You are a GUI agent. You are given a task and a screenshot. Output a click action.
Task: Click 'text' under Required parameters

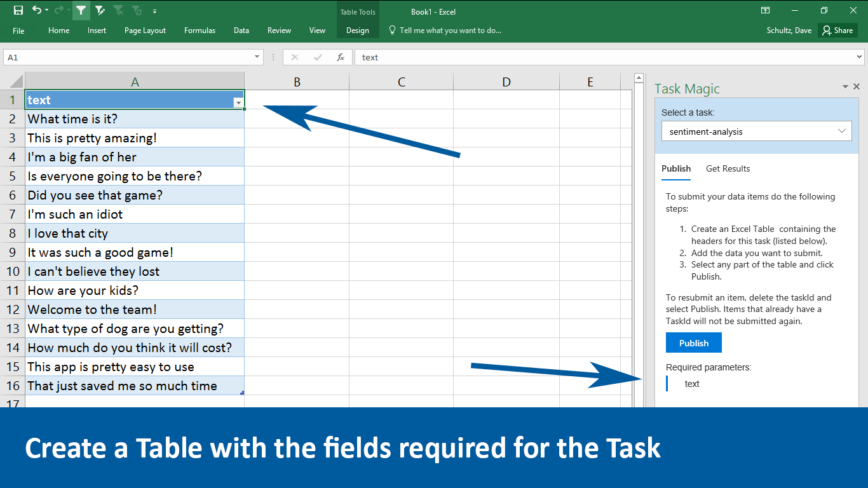692,384
